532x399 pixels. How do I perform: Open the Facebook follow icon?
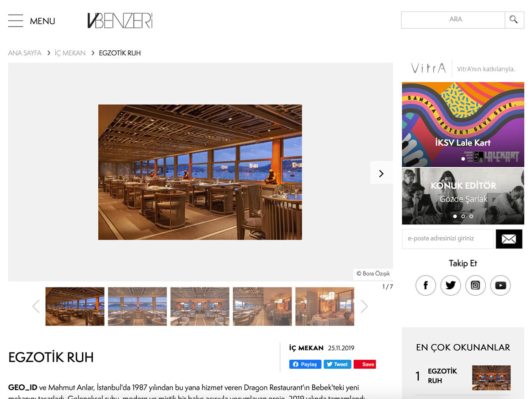click(x=426, y=285)
